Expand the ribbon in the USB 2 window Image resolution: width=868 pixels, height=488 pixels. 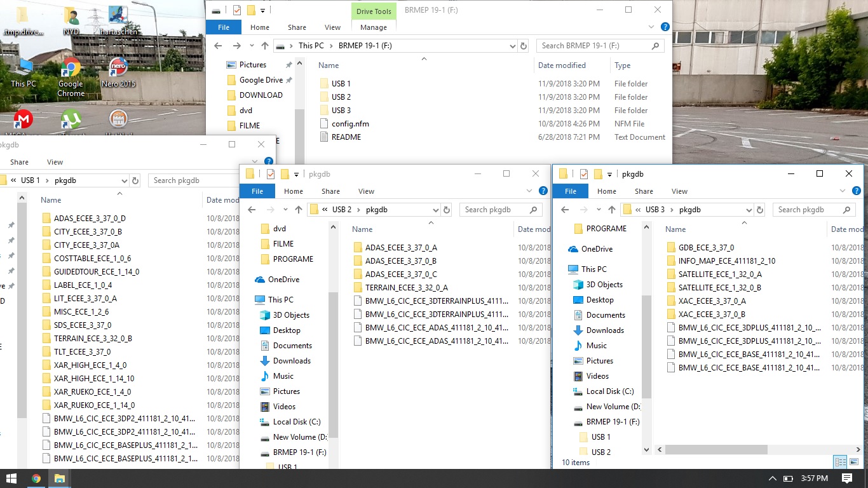coord(530,191)
